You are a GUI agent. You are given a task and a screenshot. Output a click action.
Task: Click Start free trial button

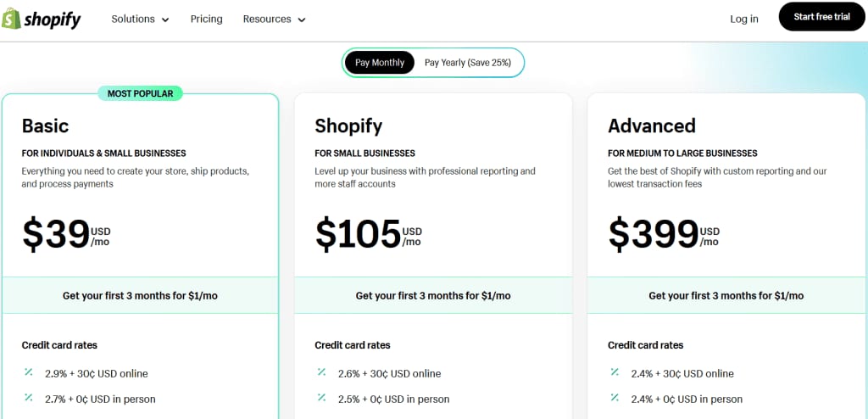[x=821, y=17]
